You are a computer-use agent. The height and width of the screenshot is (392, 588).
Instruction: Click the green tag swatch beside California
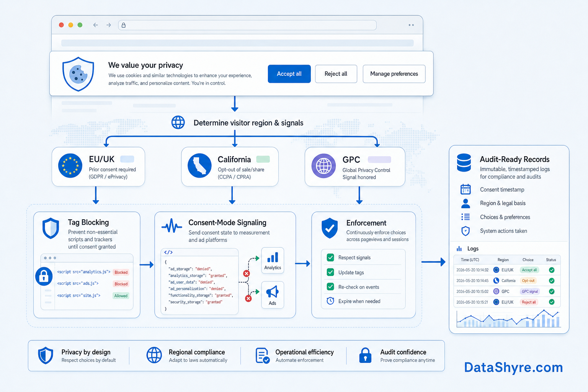pyautogui.click(x=263, y=159)
